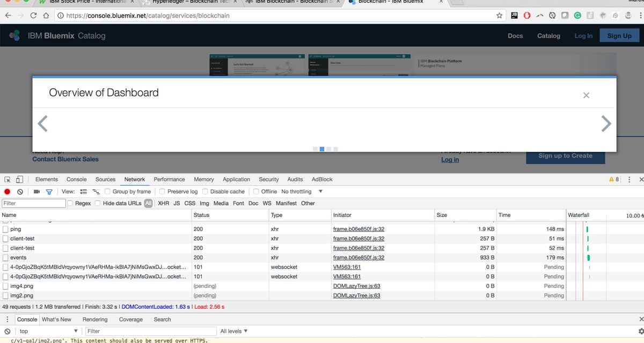644x343 pixels.
Task: Open the What's New drawer tab
Action: coord(56,319)
